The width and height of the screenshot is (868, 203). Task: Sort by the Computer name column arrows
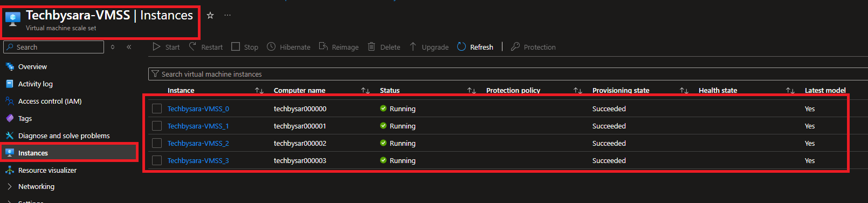tap(366, 91)
